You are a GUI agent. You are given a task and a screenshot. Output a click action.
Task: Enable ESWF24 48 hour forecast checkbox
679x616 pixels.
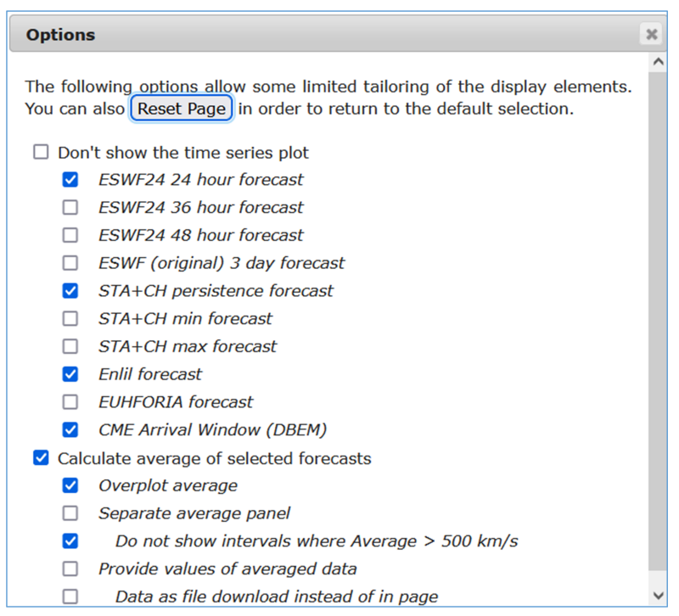[x=70, y=235]
